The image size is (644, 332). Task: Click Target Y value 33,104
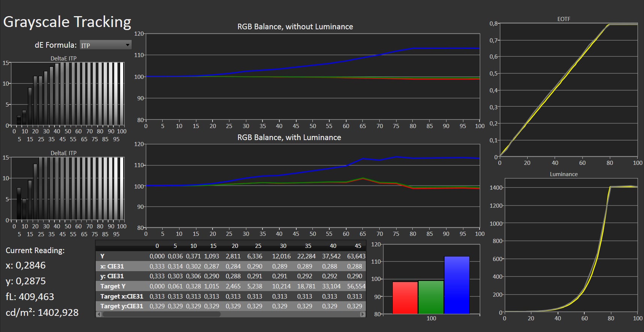[331, 286]
